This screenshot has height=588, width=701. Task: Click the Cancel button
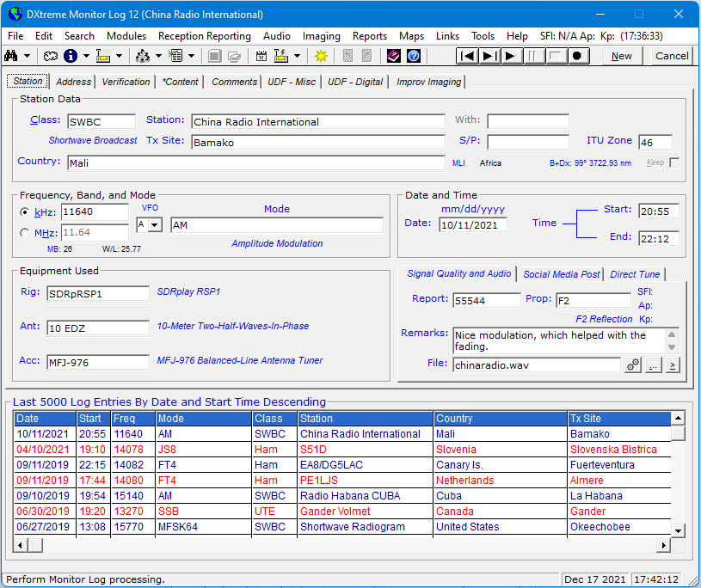tap(672, 56)
